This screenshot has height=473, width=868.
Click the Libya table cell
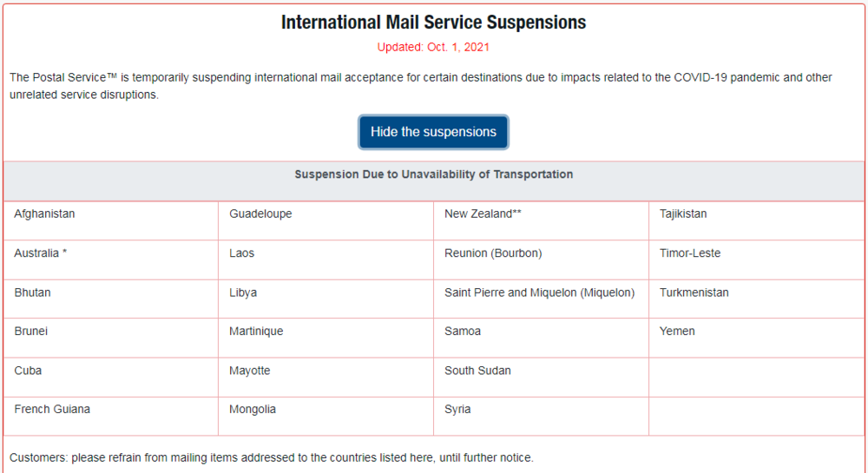point(243,292)
